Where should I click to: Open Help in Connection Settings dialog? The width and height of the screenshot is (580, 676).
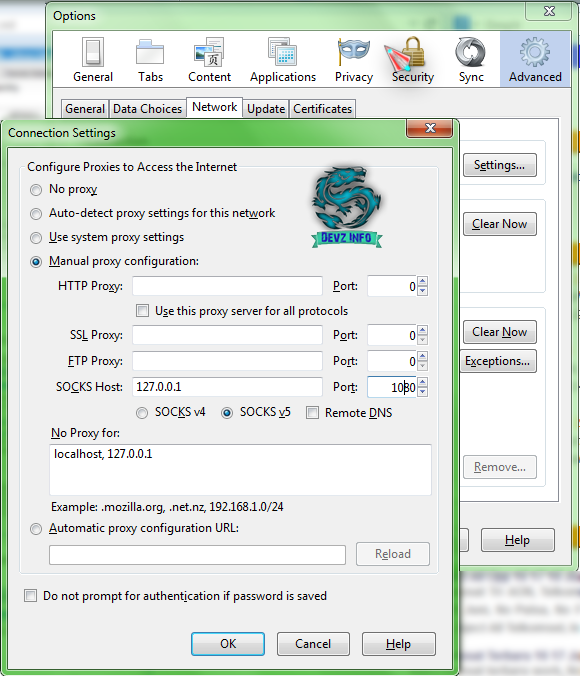pos(398,644)
